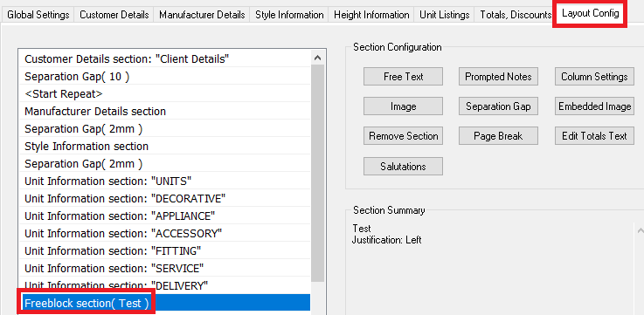Select Customer Details section "Client Details" row

click(164, 58)
